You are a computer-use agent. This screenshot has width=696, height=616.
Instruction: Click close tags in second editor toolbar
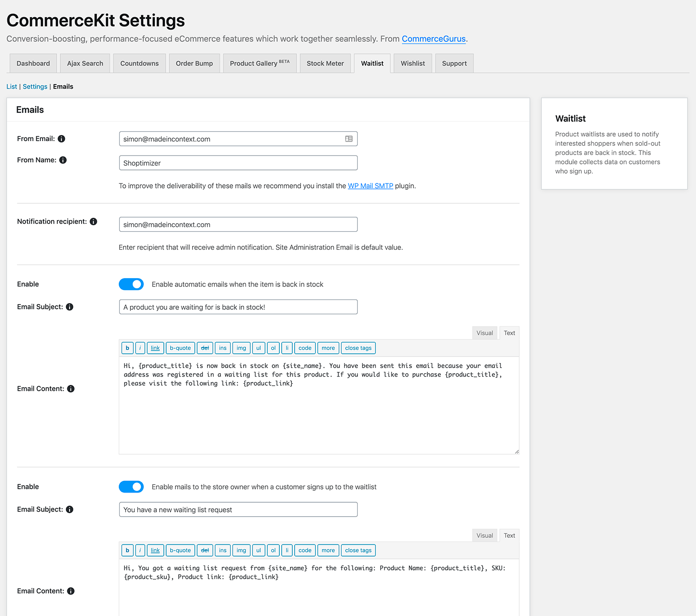click(358, 550)
